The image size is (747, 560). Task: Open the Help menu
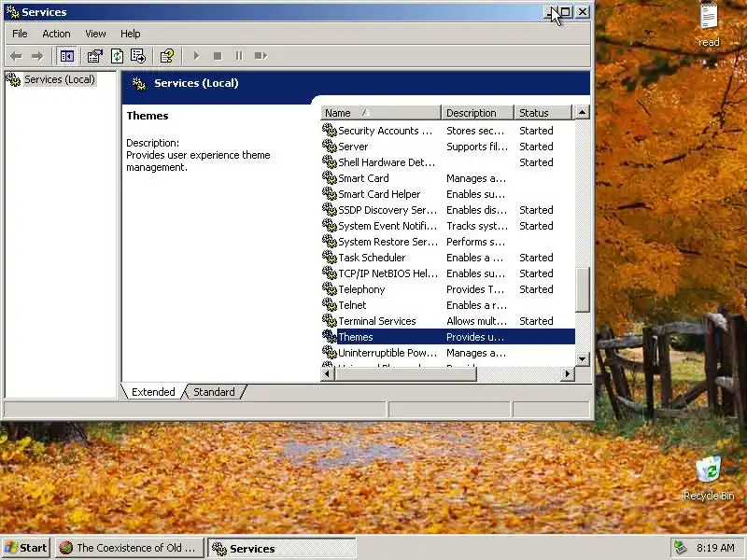(130, 34)
